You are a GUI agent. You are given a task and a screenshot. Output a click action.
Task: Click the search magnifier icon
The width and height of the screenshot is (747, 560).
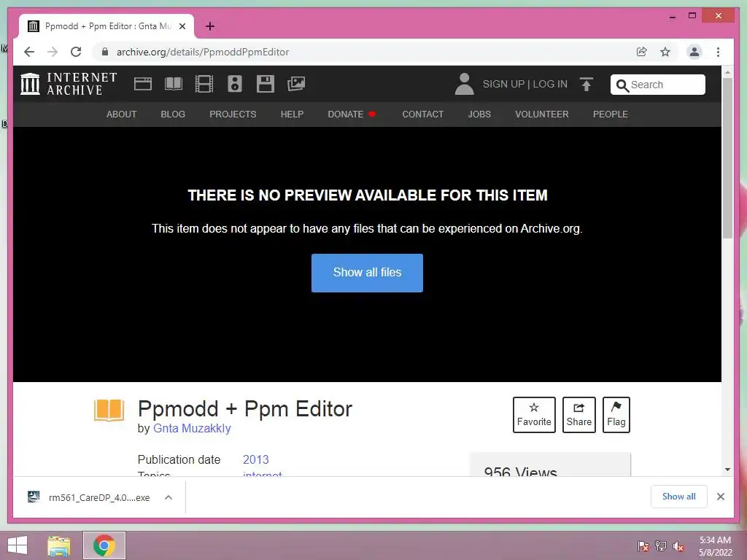coord(622,85)
